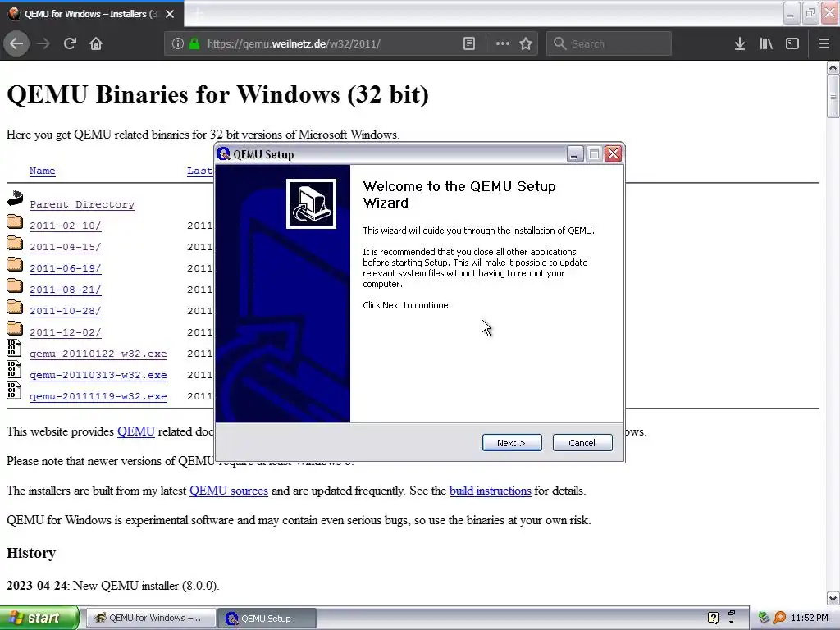
Task: Open the Windows Start menu
Action: tap(39, 618)
